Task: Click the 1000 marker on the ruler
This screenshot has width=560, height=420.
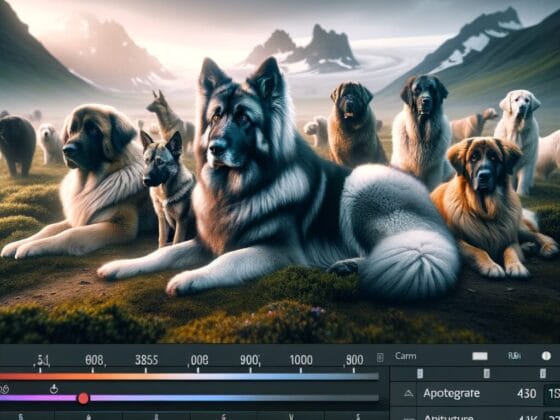Action: [x=301, y=360]
